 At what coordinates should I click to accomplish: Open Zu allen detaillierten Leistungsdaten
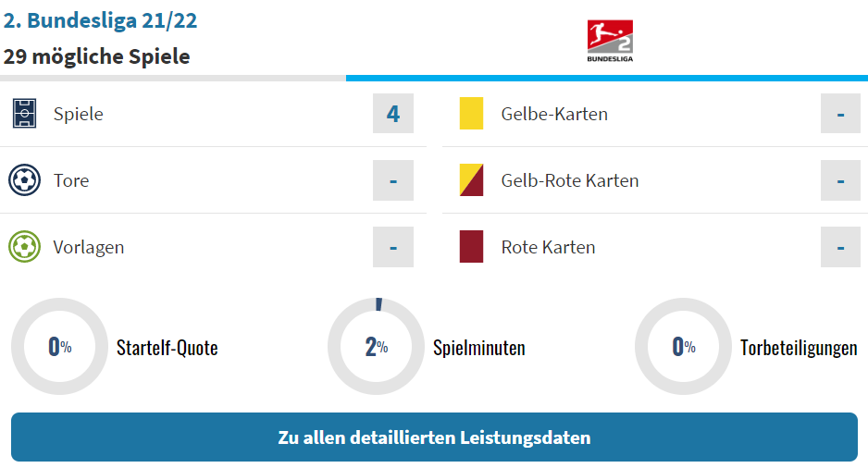[x=434, y=437]
